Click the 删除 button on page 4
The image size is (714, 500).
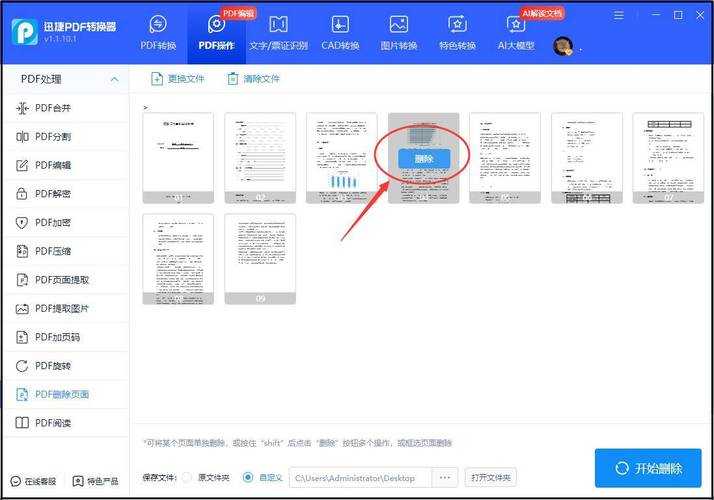click(424, 159)
